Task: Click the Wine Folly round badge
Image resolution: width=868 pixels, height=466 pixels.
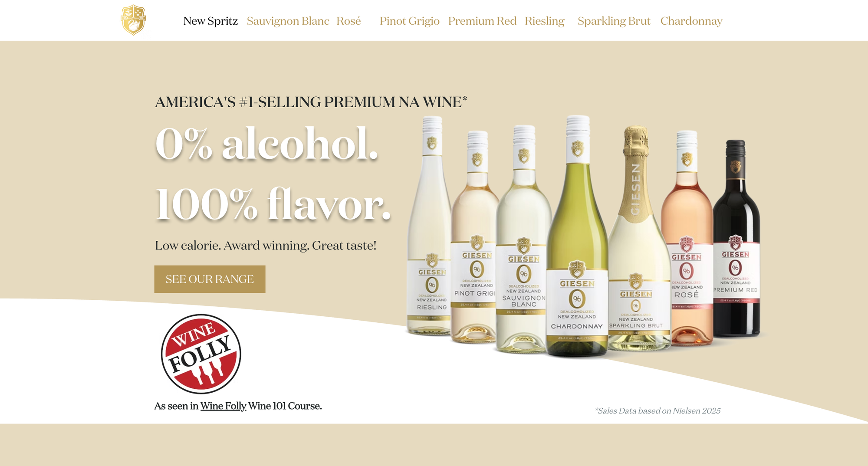Action: click(x=201, y=354)
